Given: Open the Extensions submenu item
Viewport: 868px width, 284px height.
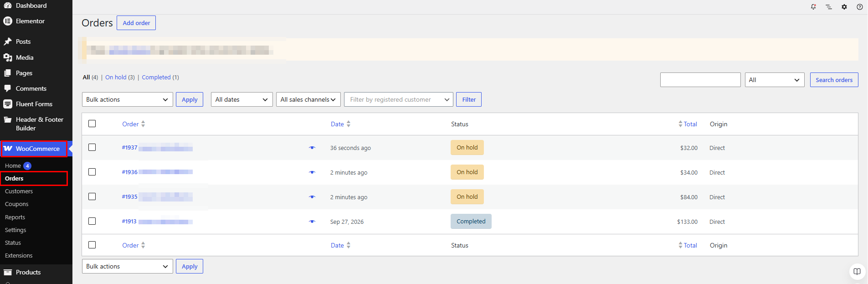Looking at the screenshot, I should point(19,256).
